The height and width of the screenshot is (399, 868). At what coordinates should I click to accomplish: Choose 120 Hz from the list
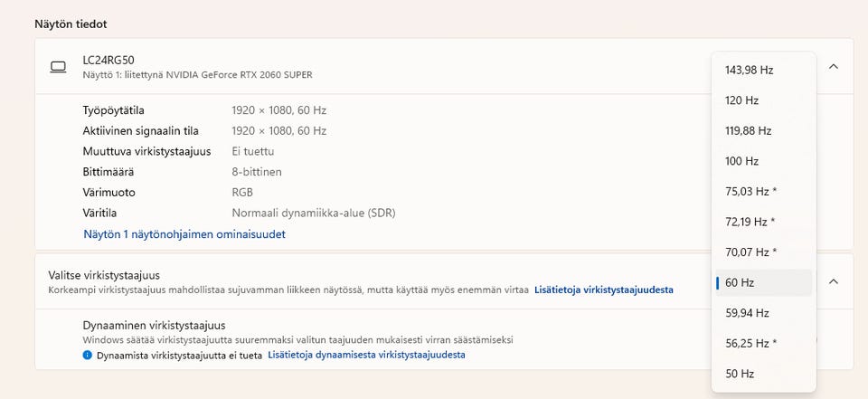pos(763,100)
